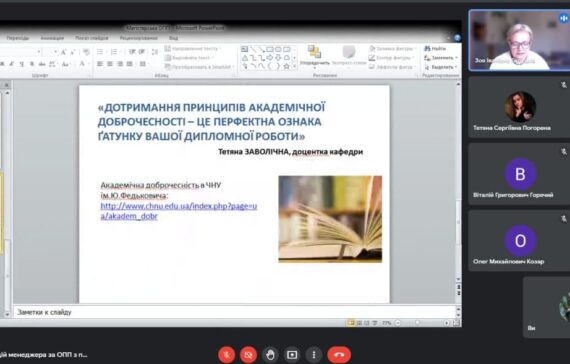Click in the slide notes field
This screenshot has width=570, height=364.
click(x=234, y=312)
